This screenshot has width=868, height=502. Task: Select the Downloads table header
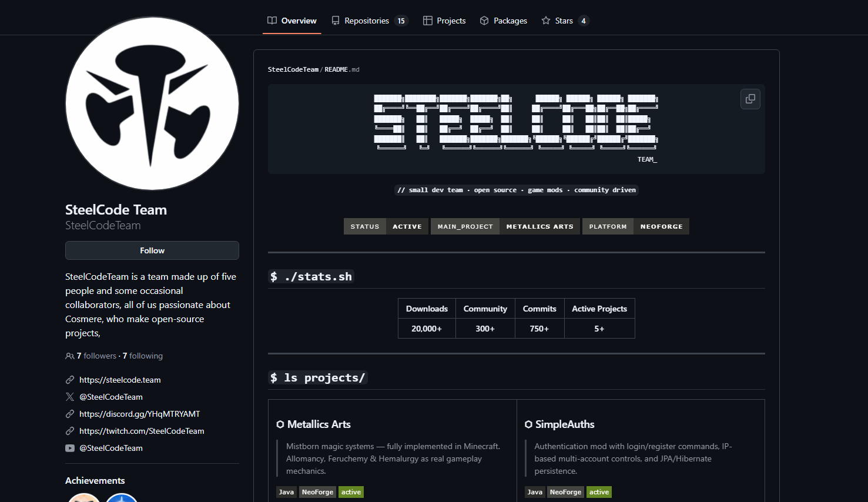pos(427,309)
